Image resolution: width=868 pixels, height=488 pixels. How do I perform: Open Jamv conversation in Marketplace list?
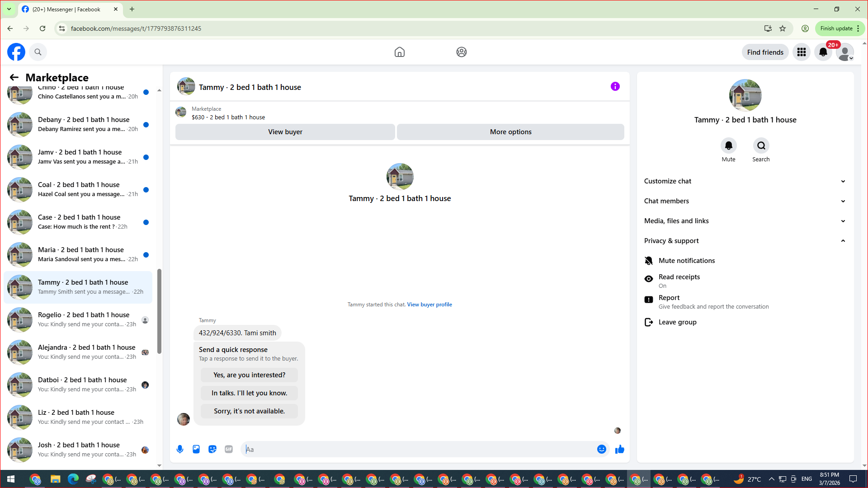(x=78, y=157)
